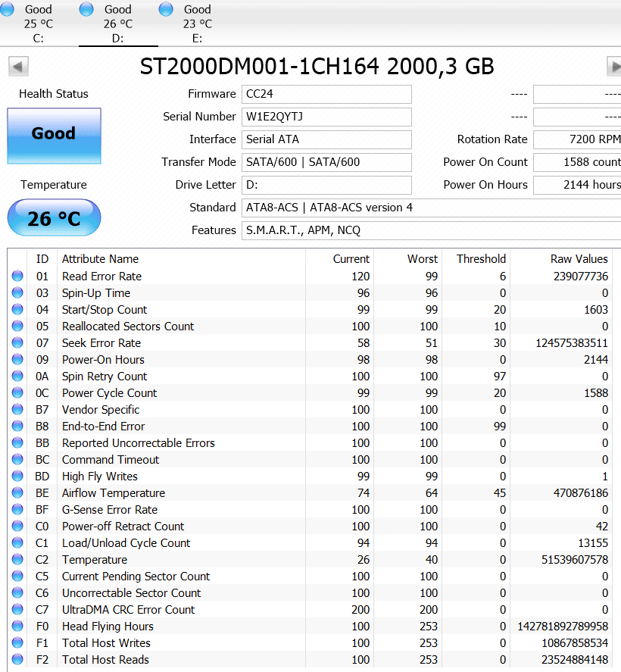
Task: Click the ID column header
Action: pos(42,259)
